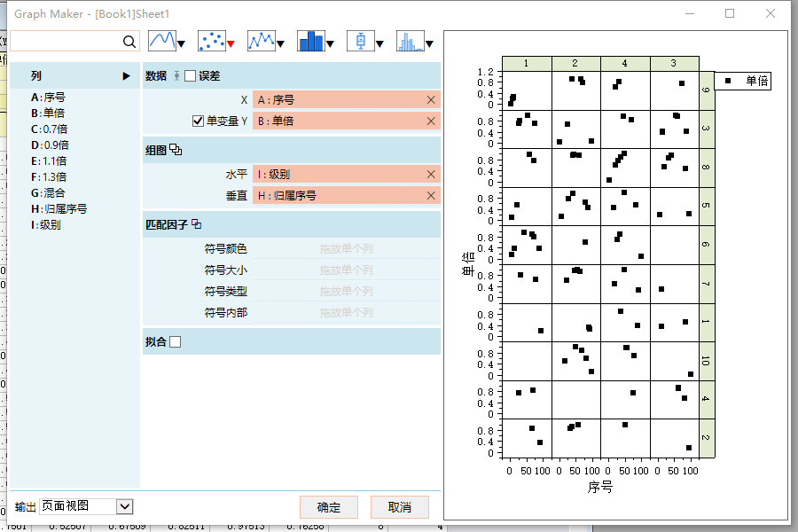The image size is (798, 532).
Task: Click the search magnifier icon
Action: [x=129, y=42]
